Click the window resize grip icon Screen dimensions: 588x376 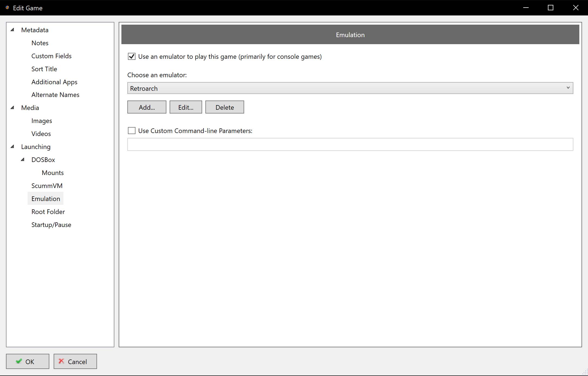click(585, 372)
